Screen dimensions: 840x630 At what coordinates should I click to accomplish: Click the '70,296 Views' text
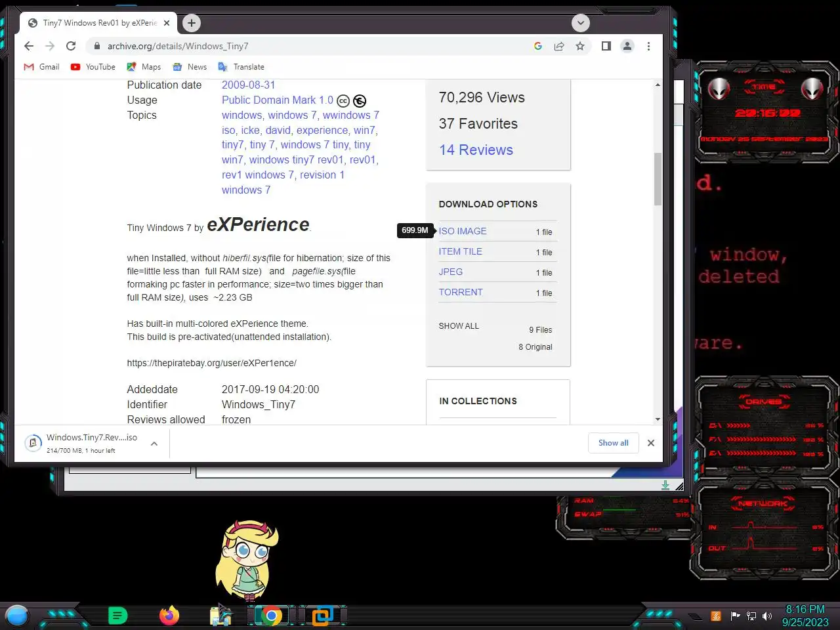[x=482, y=97]
